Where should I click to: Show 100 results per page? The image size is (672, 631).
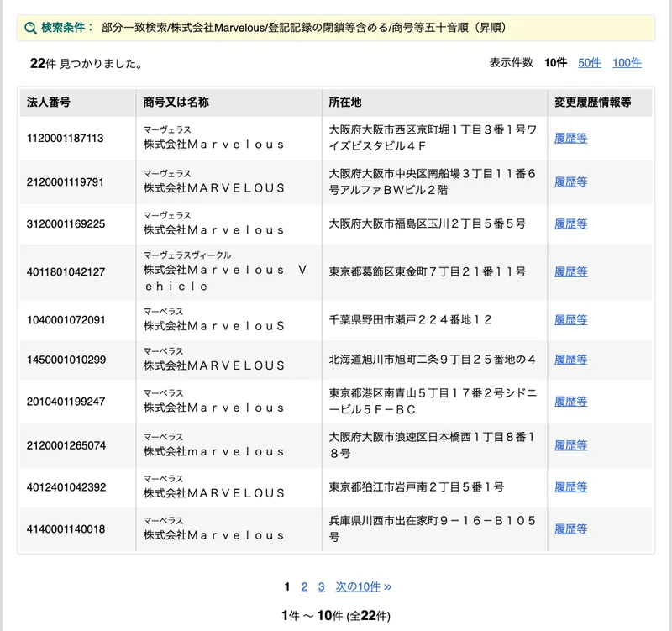coord(627,63)
